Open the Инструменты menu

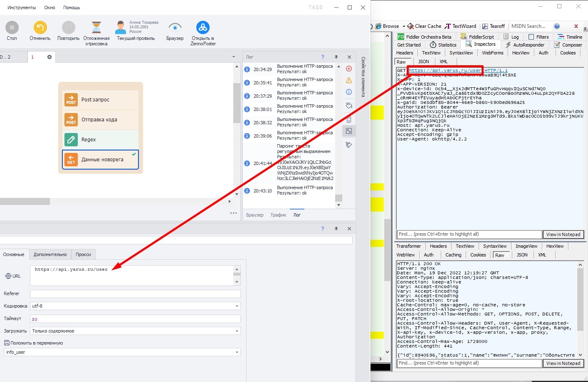pos(22,7)
